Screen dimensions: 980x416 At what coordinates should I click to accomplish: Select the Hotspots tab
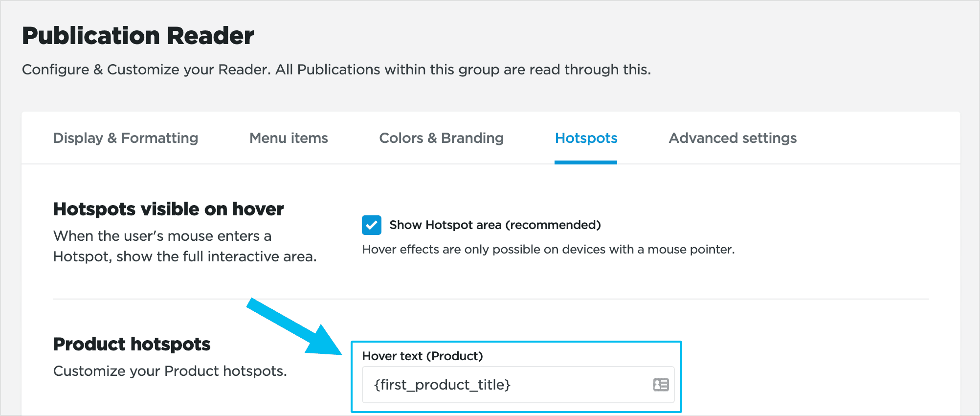pos(586,138)
